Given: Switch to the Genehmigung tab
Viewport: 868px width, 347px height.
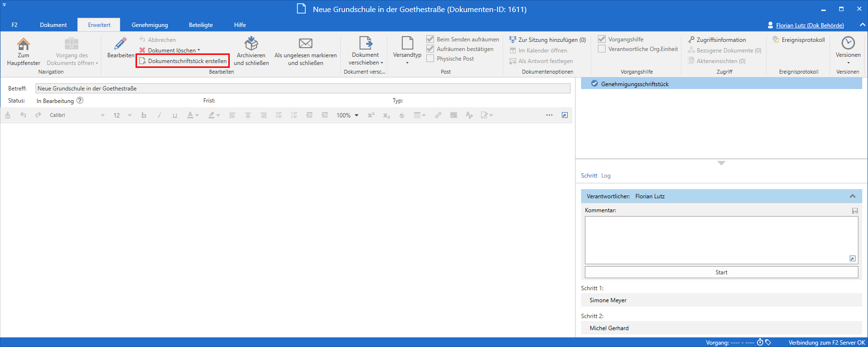Looking at the screenshot, I should tap(149, 25).
